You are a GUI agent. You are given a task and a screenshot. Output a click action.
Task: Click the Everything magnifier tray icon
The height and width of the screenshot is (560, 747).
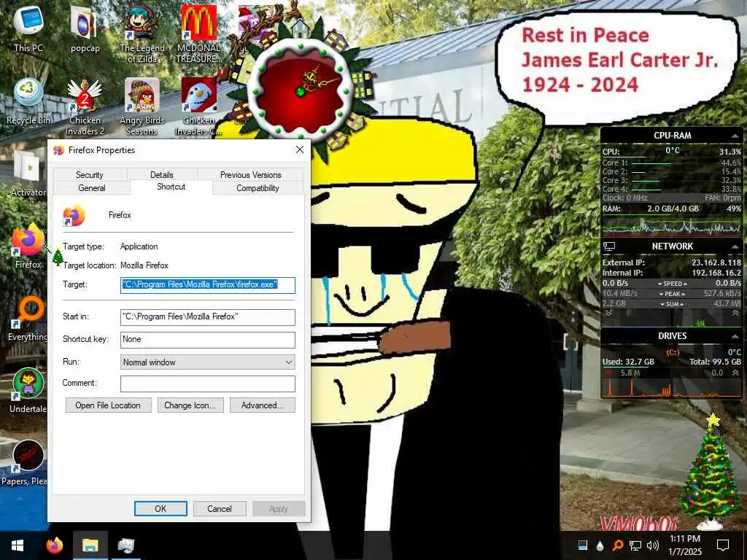point(617,545)
